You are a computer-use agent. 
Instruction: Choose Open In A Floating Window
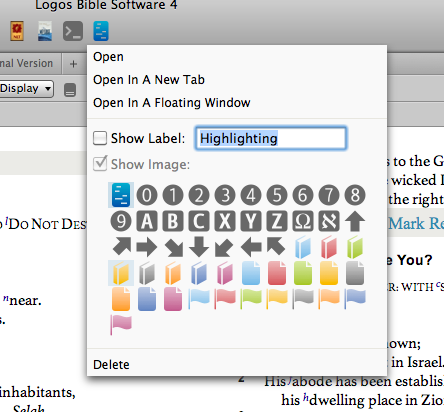(x=172, y=103)
